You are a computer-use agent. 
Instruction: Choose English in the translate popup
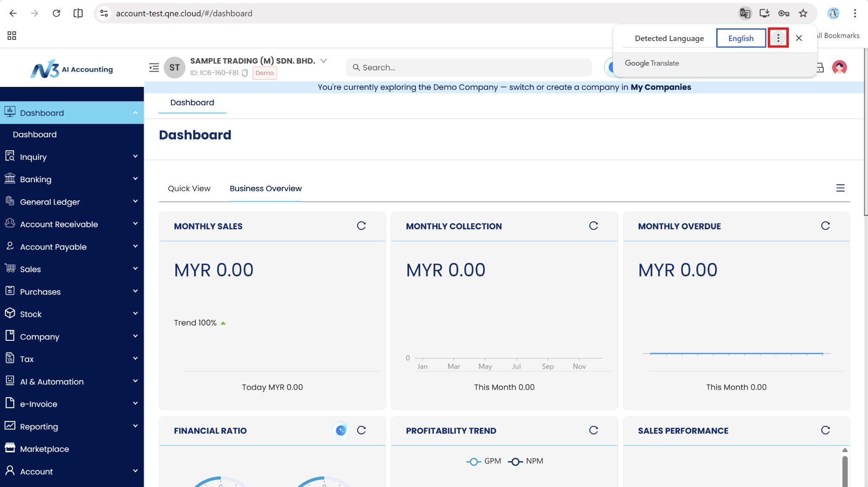tap(740, 38)
